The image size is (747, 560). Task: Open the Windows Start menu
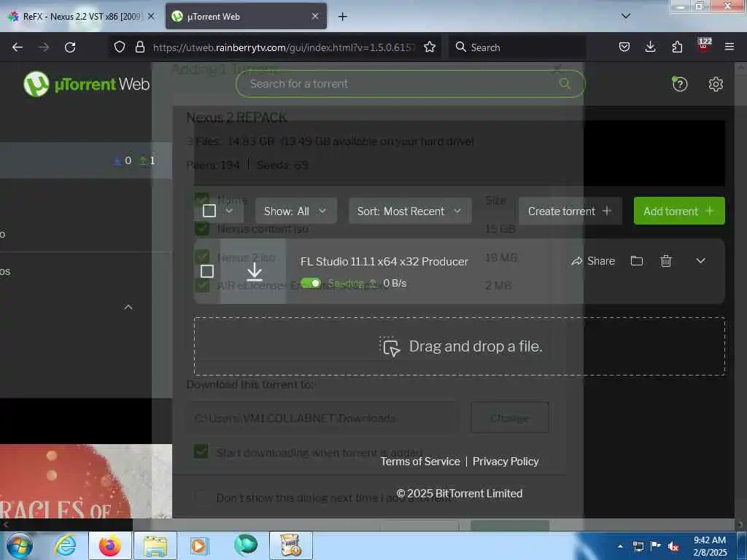(19, 545)
